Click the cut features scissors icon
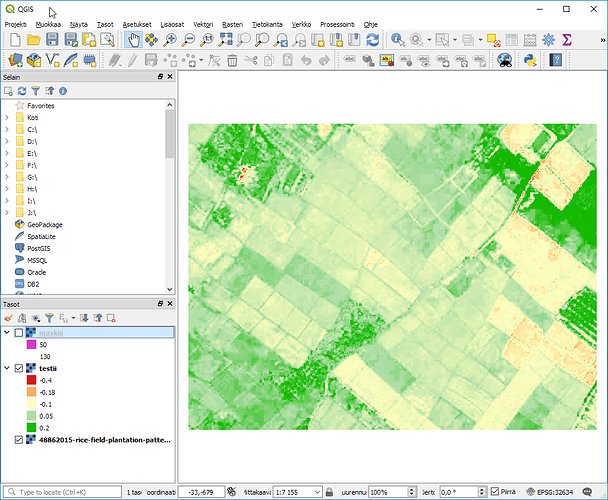The image size is (608, 500). (251, 61)
